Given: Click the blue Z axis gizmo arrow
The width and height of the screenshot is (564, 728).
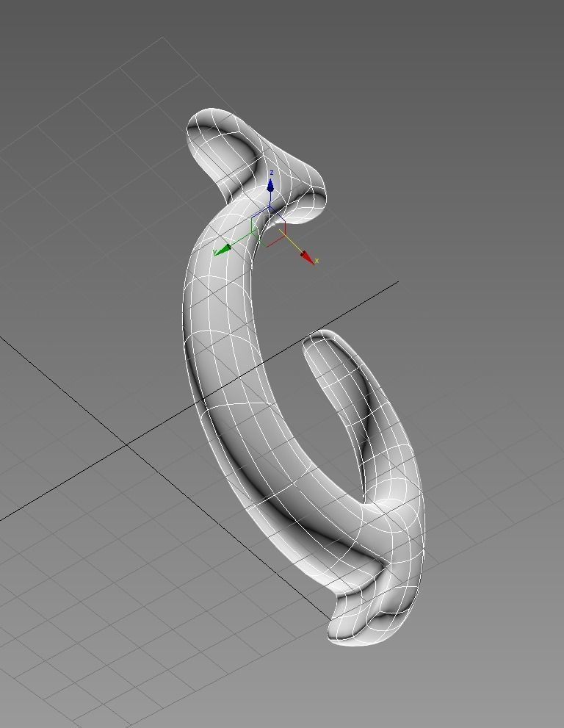Looking at the screenshot, I should pos(270,186).
